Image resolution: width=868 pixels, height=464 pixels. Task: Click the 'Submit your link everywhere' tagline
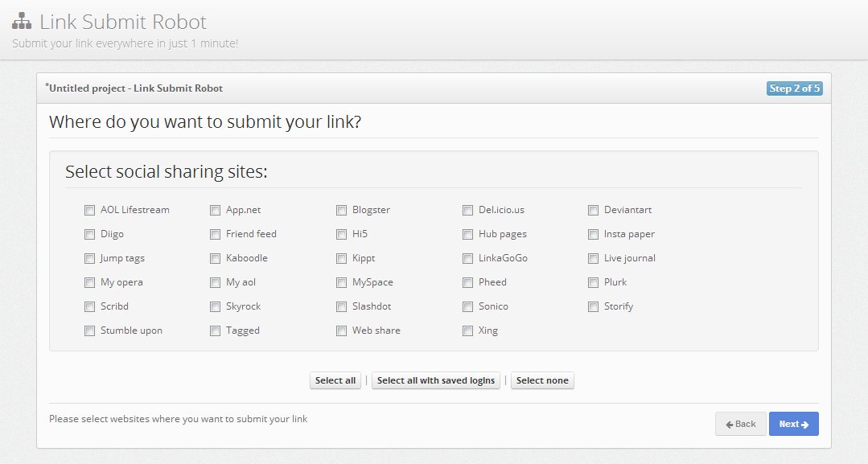tap(125, 43)
